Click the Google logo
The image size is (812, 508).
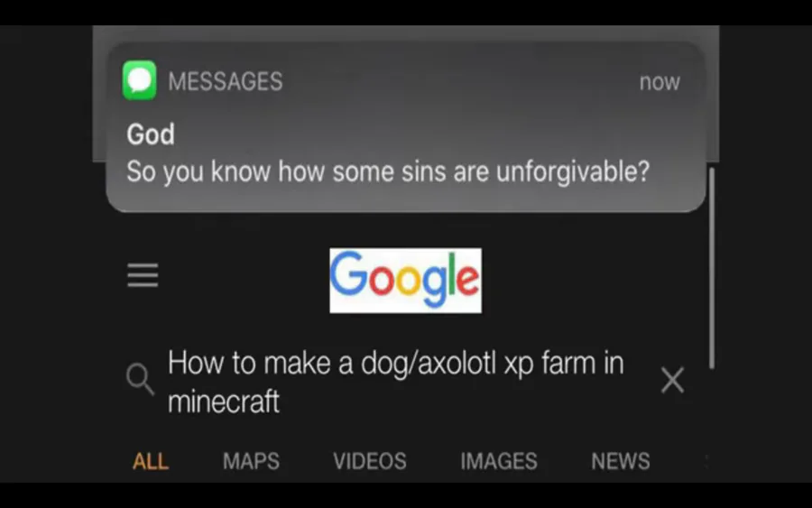point(405,280)
